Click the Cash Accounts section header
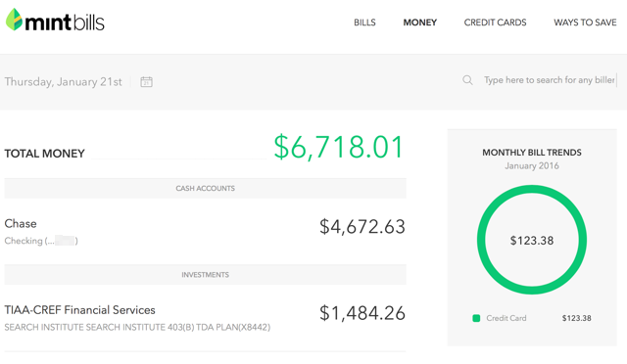The width and height of the screenshot is (627, 364). point(205,188)
